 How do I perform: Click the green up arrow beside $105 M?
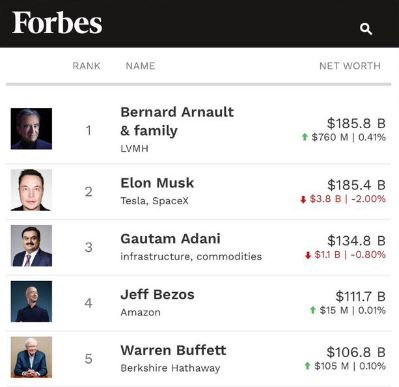[x=308, y=366]
